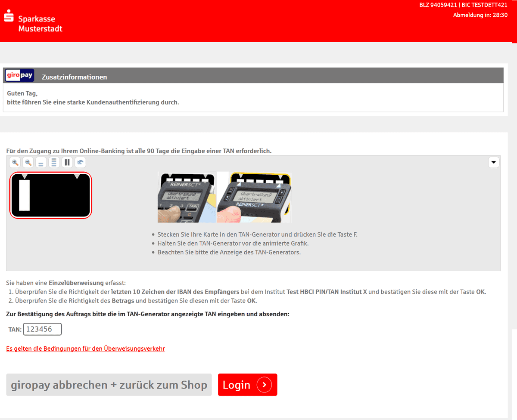Click the left triangle marker on flicker graphic

(x=25, y=176)
